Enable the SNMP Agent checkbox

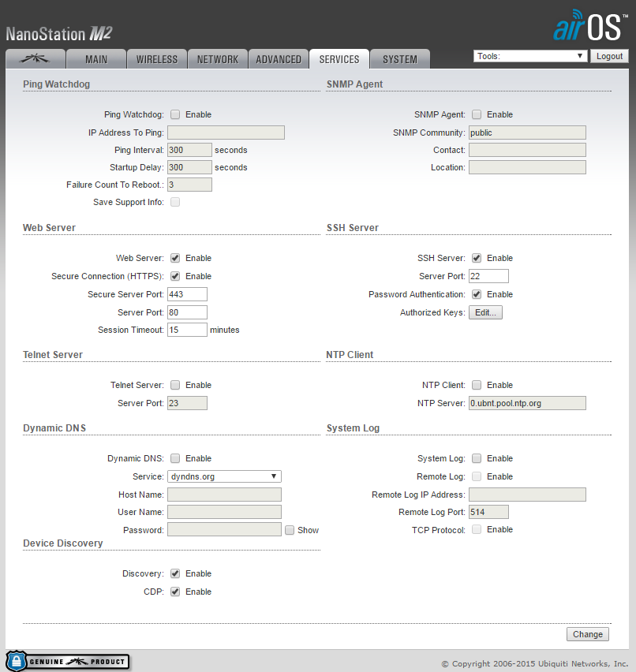click(477, 114)
